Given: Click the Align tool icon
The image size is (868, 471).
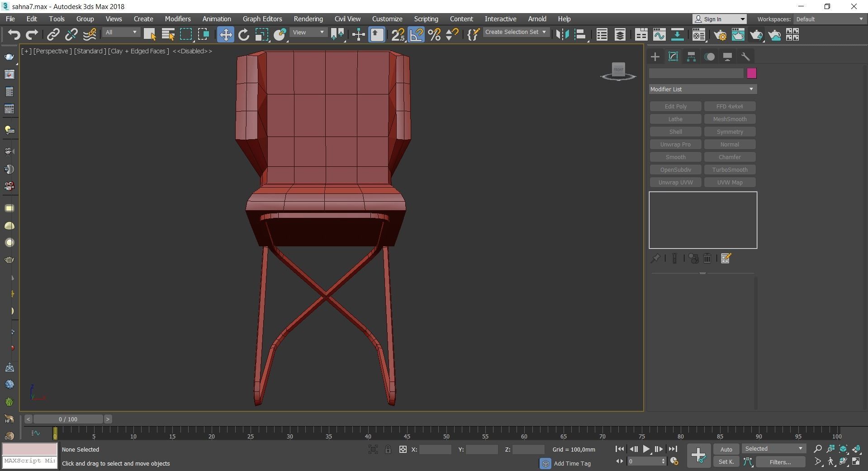Looking at the screenshot, I should [x=580, y=35].
